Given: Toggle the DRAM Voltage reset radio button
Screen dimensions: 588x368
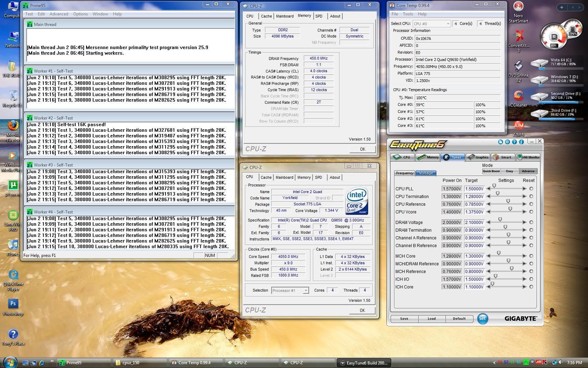Looking at the screenshot, I should click(531, 222).
